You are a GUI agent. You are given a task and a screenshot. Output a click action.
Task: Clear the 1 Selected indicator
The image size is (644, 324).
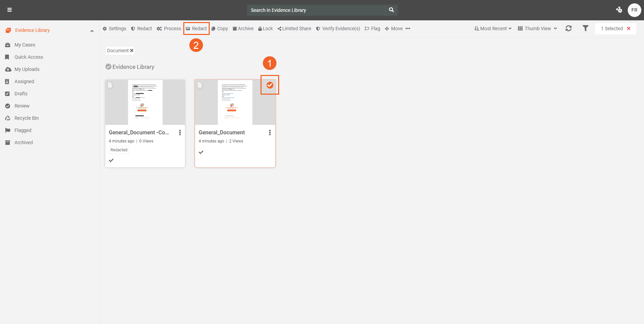coord(629,28)
